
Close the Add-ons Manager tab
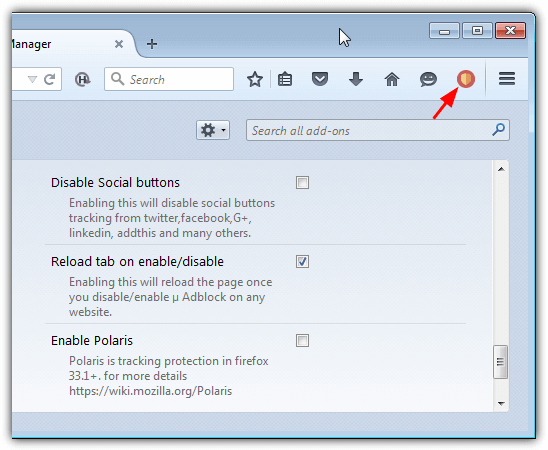[119, 44]
